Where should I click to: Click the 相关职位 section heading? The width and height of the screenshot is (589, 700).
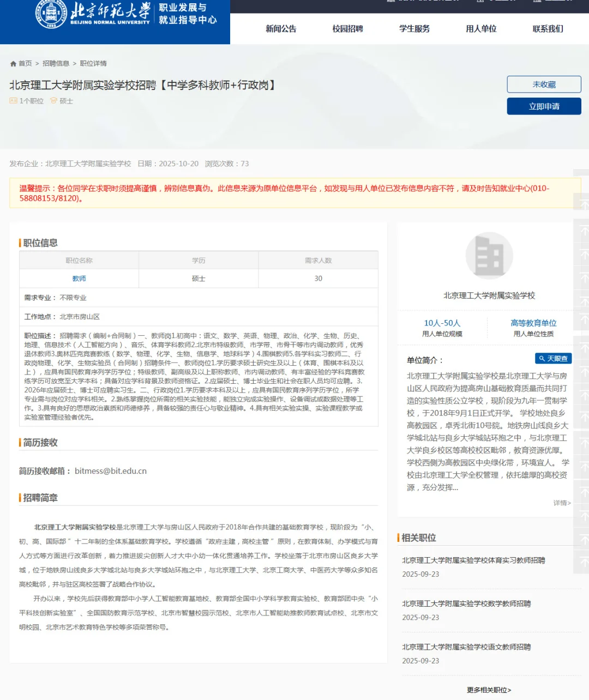click(419, 538)
